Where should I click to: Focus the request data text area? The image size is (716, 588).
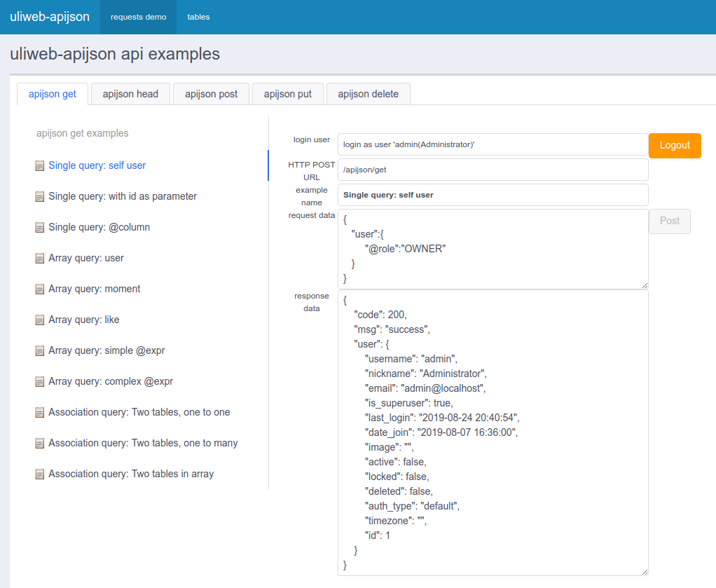[493, 249]
